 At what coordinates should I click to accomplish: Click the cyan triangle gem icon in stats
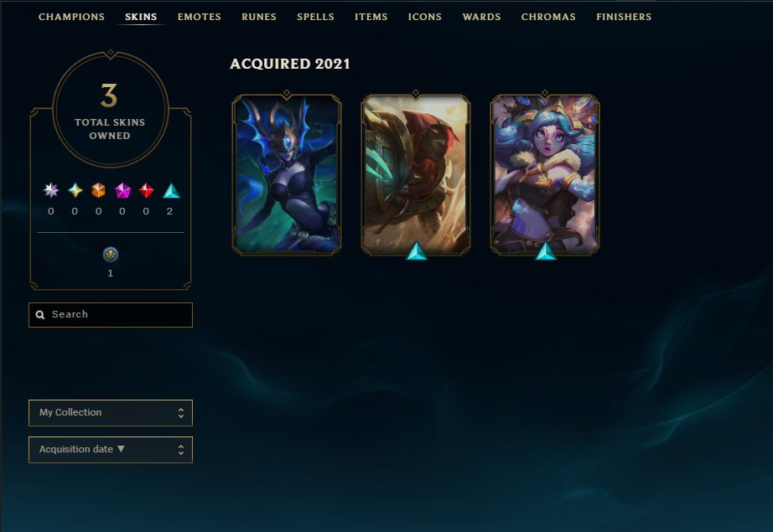tap(171, 191)
